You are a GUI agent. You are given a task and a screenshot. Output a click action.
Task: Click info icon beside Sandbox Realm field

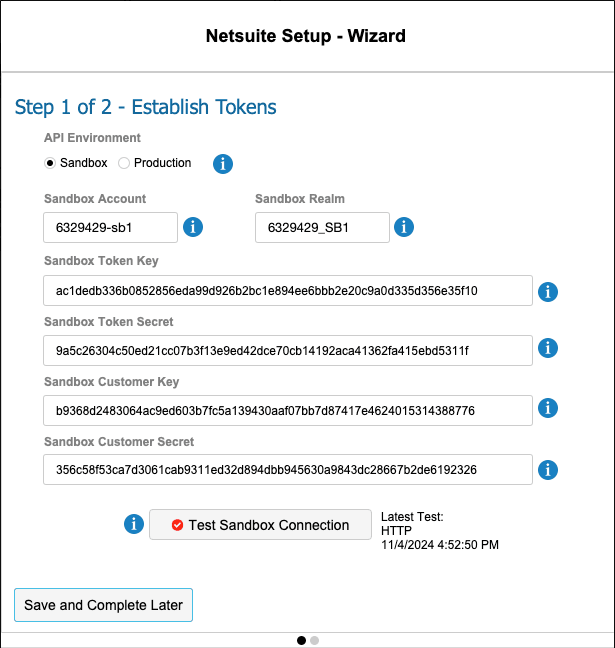[x=404, y=227]
